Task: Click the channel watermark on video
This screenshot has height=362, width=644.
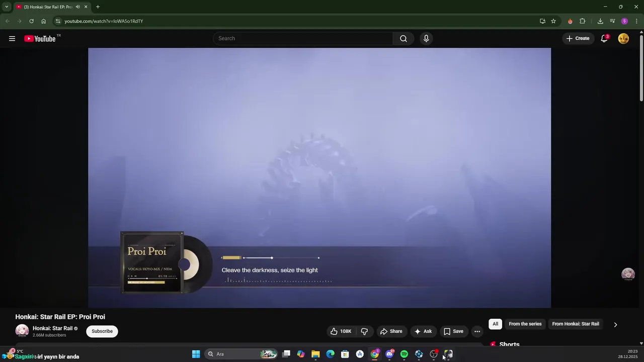Action: click(x=628, y=274)
